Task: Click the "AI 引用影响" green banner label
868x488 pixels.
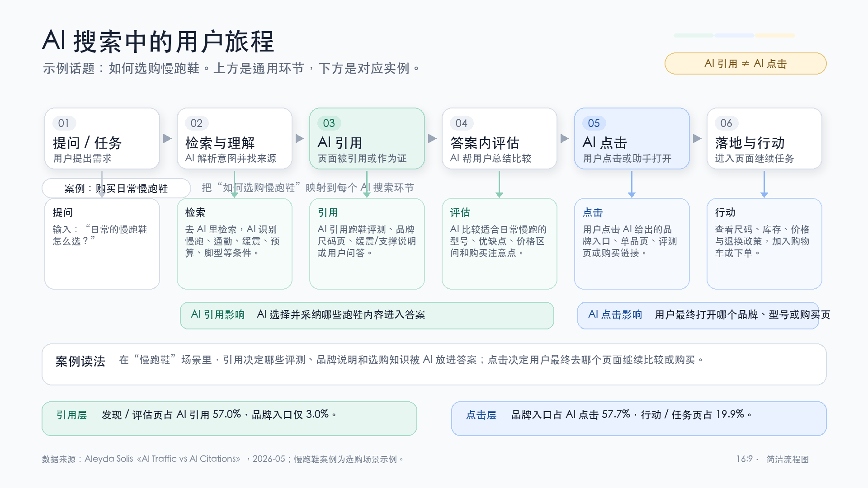Action: (218, 314)
